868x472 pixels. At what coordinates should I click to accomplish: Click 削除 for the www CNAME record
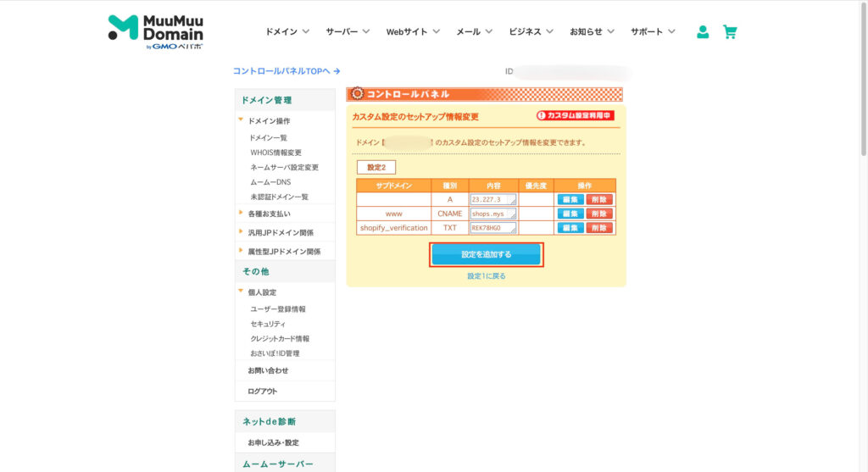pyautogui.click(x=598, y=214)
